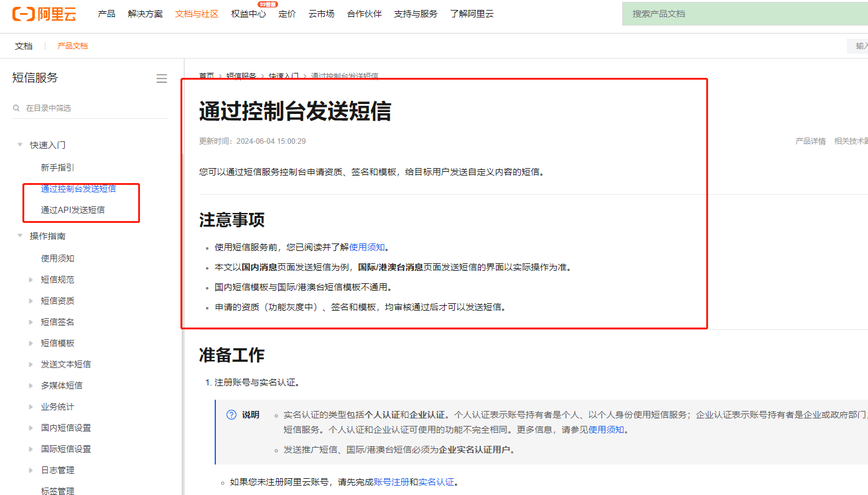Follow the 实名认证 link after 账号注册
The height and width of the screenshot is (495, 868).
click(436, 482)
